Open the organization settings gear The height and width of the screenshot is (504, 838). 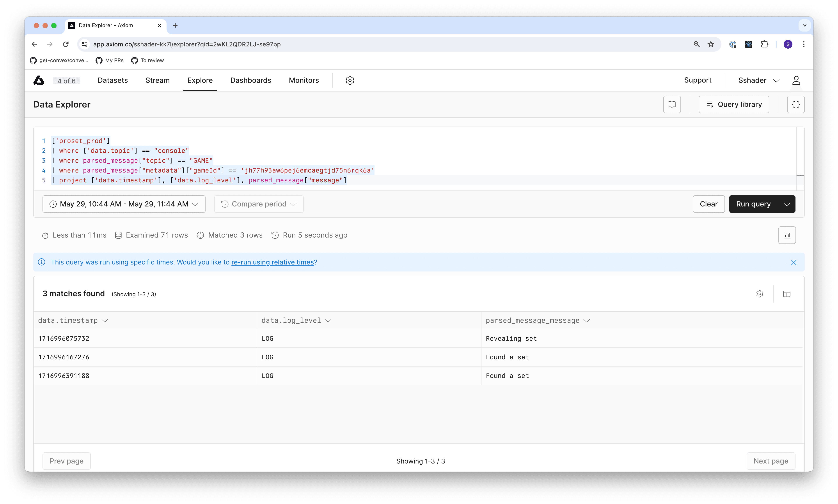350,80
